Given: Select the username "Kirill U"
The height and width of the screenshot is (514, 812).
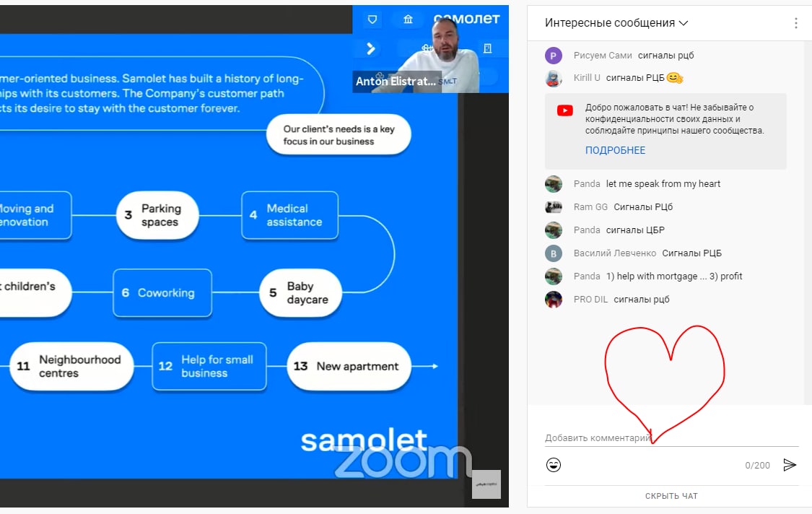Looking at the screenshot, I should point(587,78).
